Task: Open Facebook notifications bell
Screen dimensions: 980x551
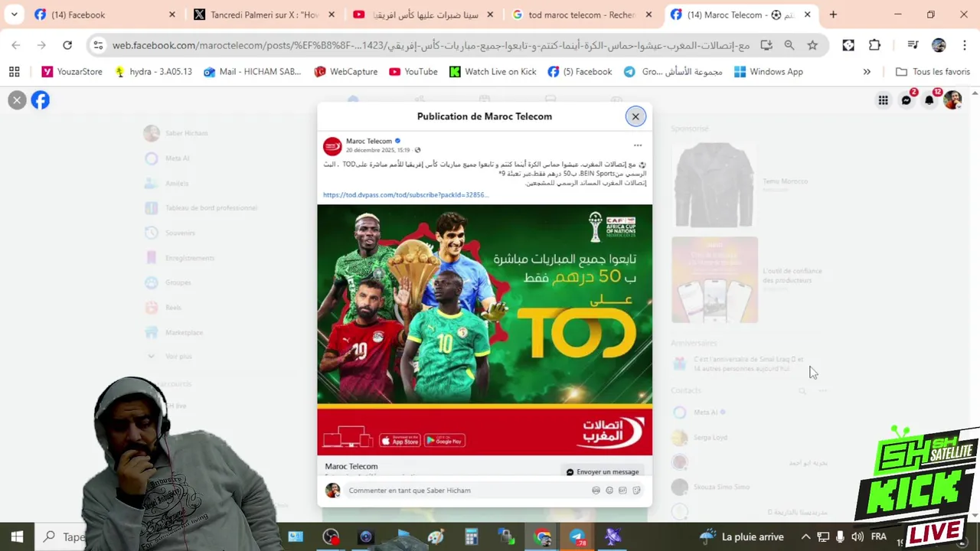Action: tap(929, 100)
